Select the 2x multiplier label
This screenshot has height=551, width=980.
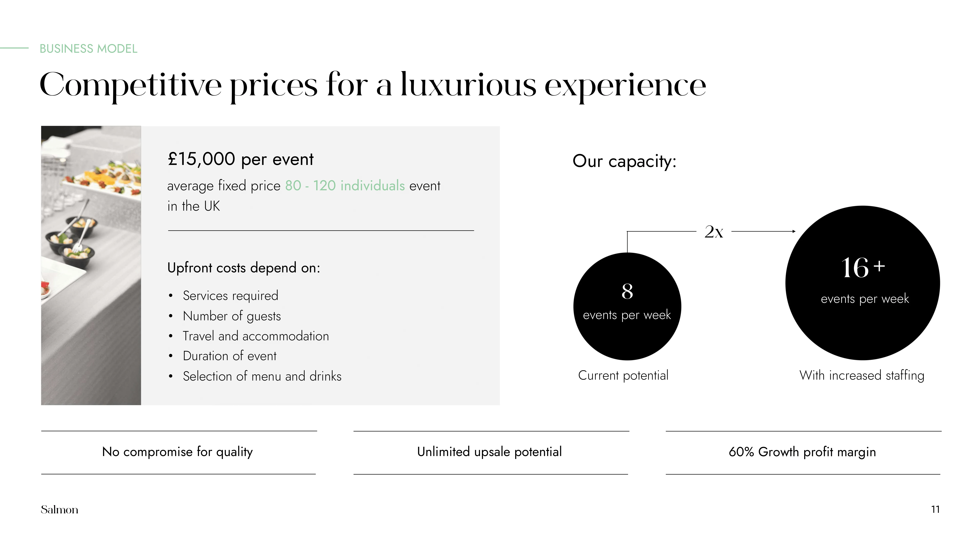coord(714,232)
